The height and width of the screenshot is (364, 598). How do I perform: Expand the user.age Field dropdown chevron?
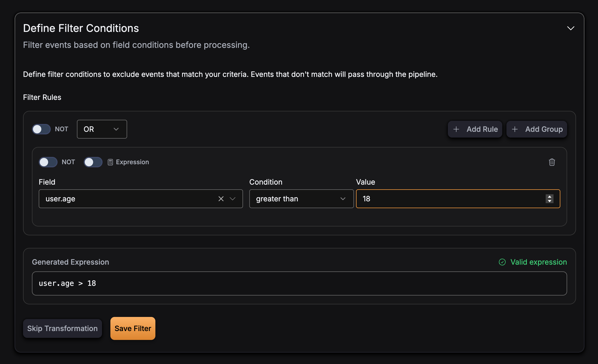click(x=233, y=199)
